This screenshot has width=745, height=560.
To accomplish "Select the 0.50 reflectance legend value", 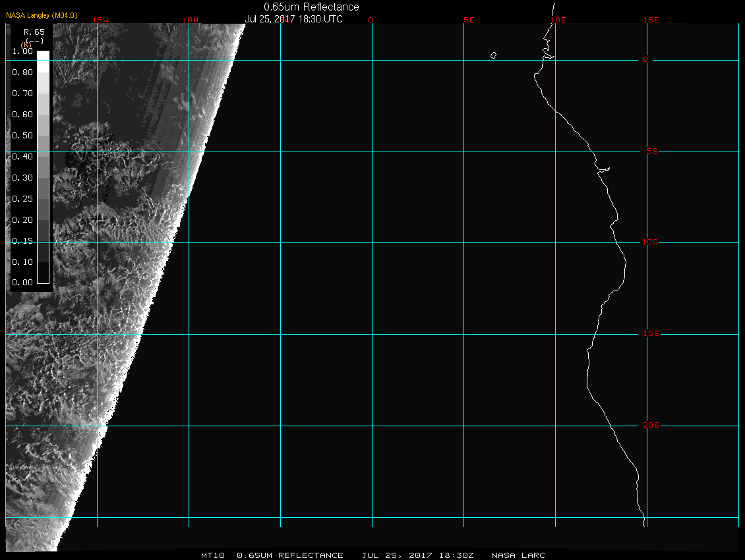I will tap(22, 136).
